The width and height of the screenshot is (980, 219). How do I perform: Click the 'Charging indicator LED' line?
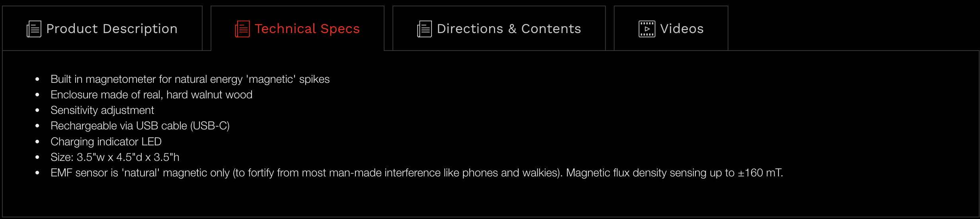(x=106, y=142)
